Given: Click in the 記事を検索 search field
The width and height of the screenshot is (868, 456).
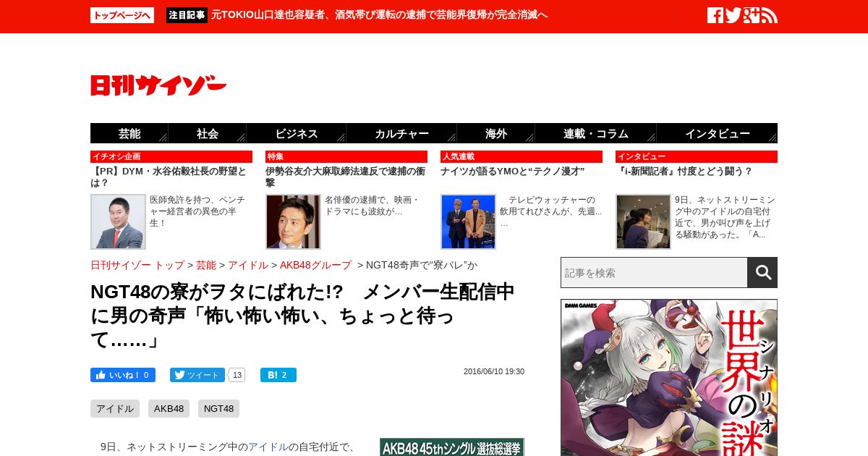Looking at the screenshot, I should (654, 272).
